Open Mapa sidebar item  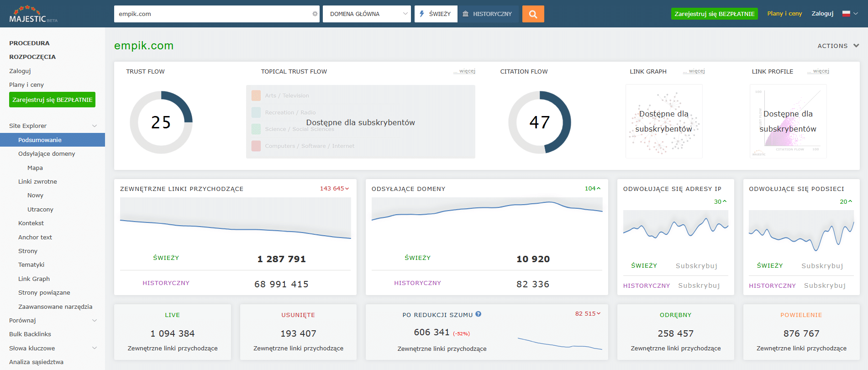click(35, 168)
